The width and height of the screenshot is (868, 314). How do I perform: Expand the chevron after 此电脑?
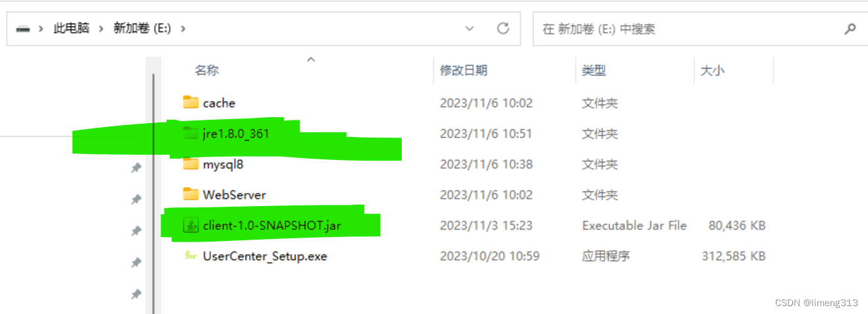(101, 29)
